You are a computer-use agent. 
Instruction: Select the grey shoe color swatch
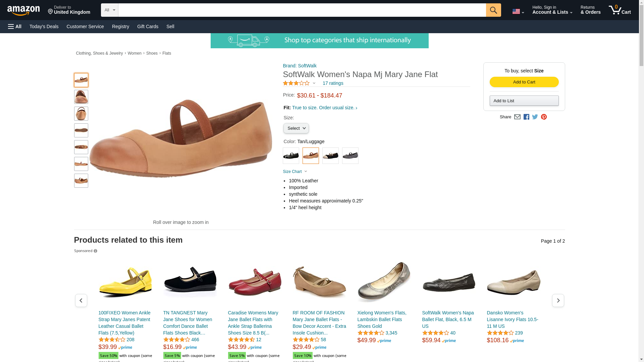click(x=350, y=156)
